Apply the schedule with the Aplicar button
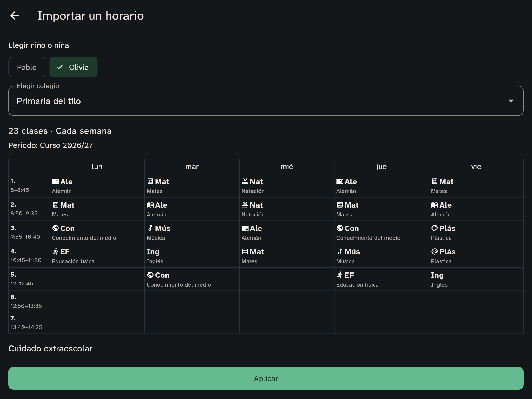This screenshot has width=532, height=399. [x=266, y=378]
